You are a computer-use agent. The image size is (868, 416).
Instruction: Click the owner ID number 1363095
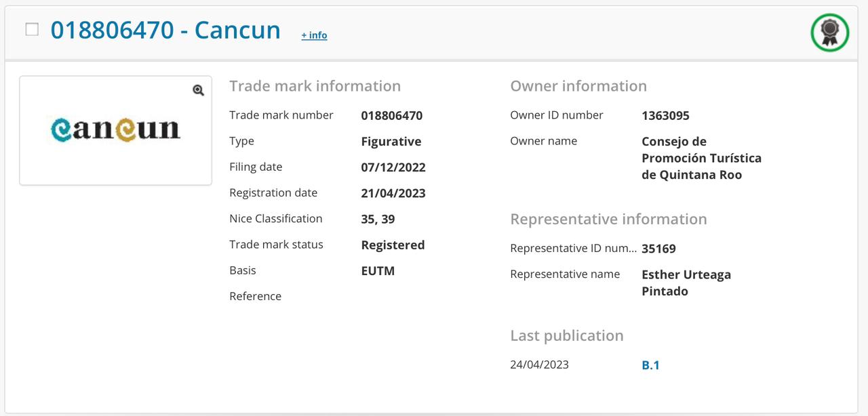pyautogui.click(x=665, y=116)
